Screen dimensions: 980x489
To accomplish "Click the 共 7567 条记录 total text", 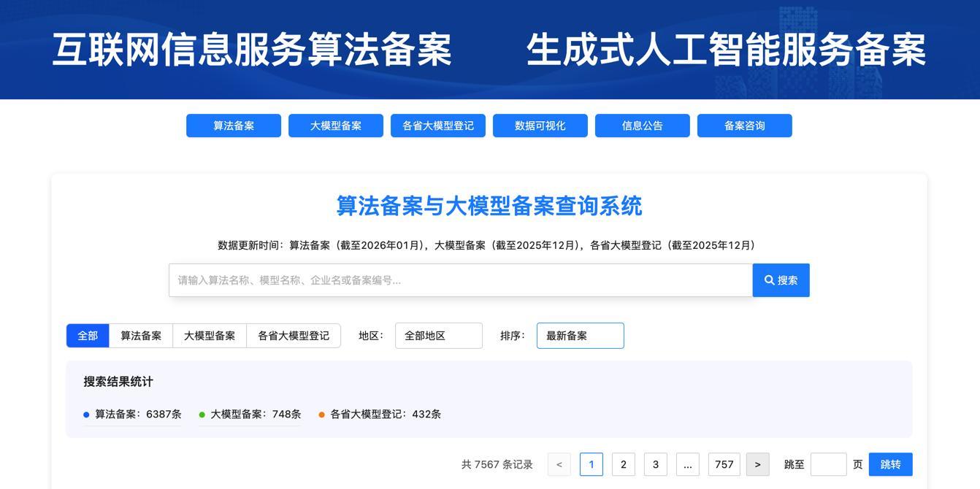I will pos(497,464).
